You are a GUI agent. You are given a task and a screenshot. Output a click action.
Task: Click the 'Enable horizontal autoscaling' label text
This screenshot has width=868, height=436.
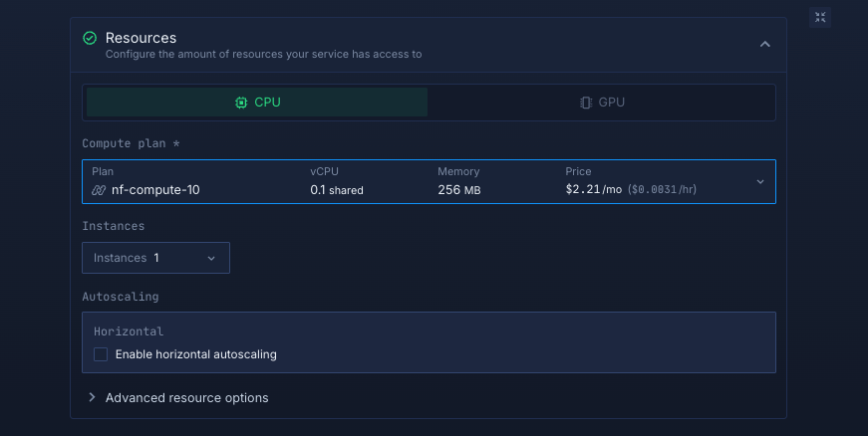pos(195,354)
